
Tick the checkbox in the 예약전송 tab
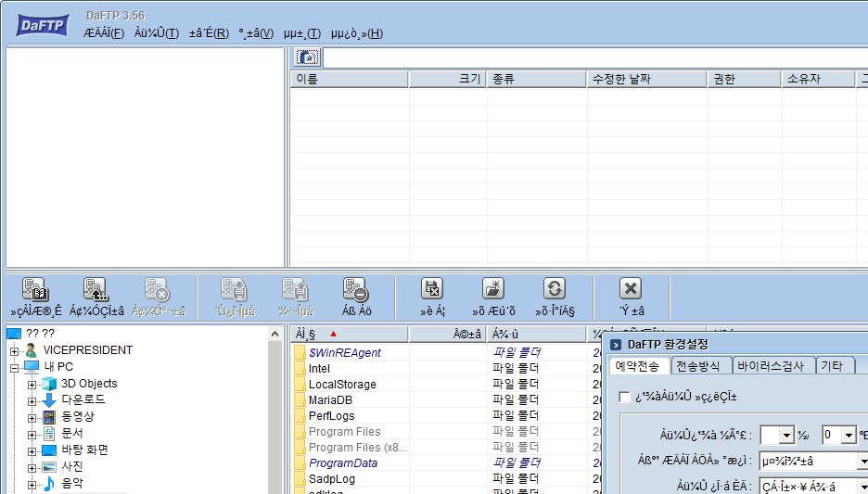[624, 397]
